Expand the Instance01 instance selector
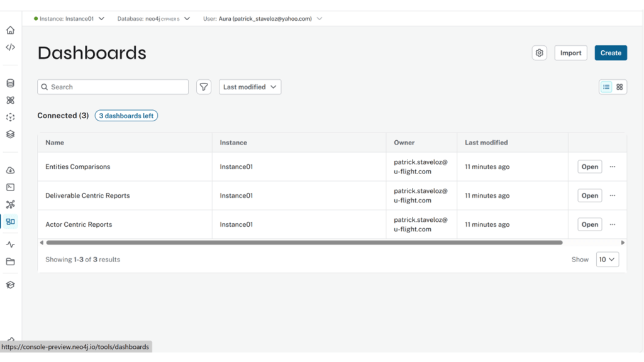Viewport: 644px width, 362px height. [x=69, y=19]
